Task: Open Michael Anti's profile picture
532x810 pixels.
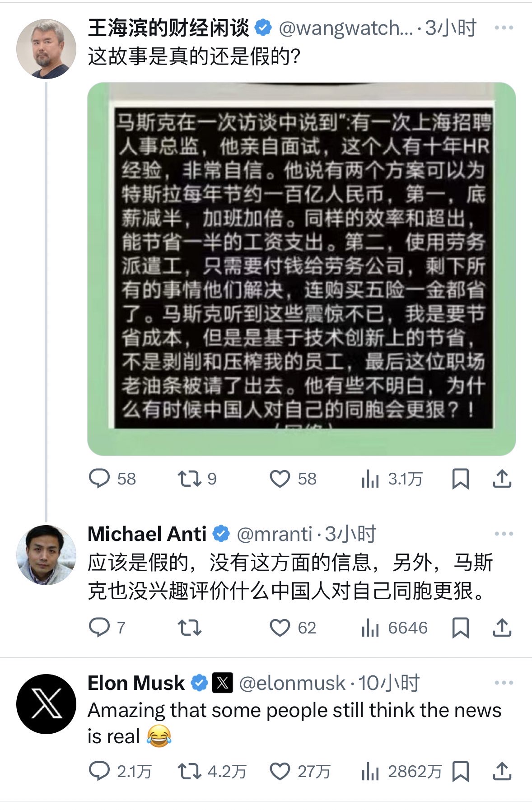Action: 46,554
